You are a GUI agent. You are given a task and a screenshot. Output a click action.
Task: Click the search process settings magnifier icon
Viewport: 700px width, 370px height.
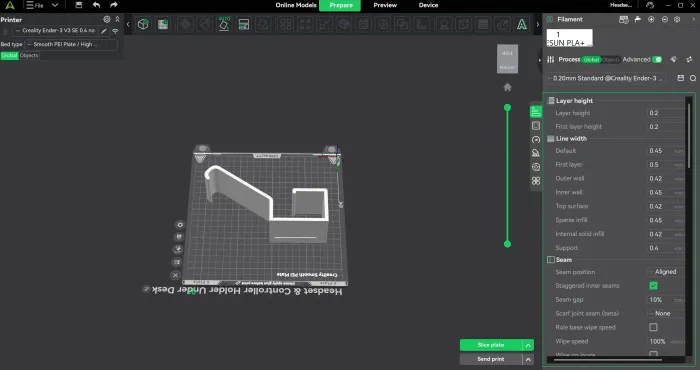[693, 78]
